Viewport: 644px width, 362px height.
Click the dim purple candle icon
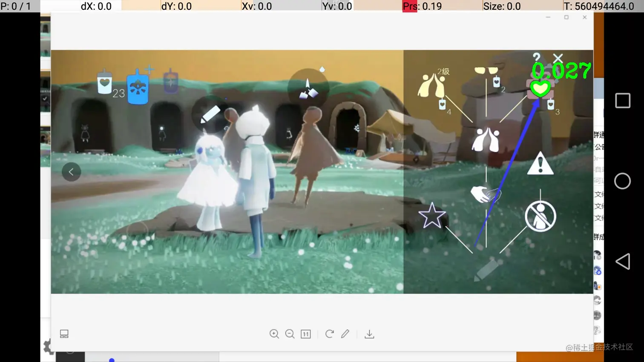coord(171,81)
